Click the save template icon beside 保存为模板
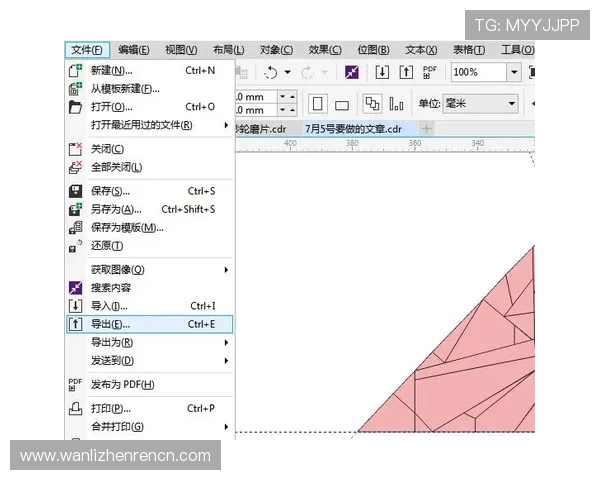 tap(75, 228)
